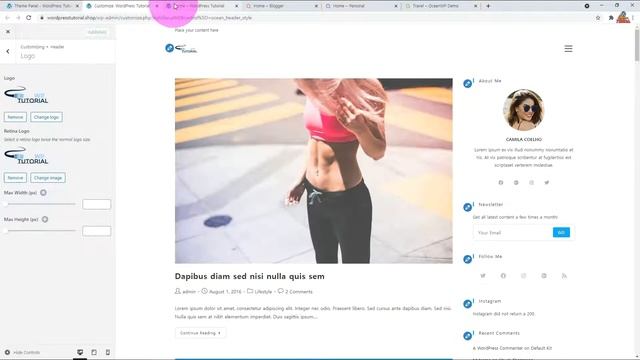This screenshot has height=360, width=640.
Task: Reset the Max Width value icon
Action: 43,192
